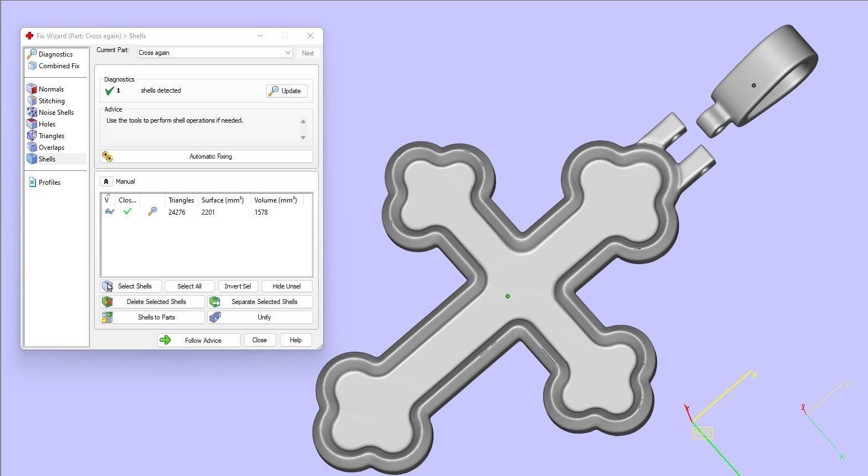Click the Normals cube icon
This screenshot has width=868, height=476.
(x=32, y=89)
